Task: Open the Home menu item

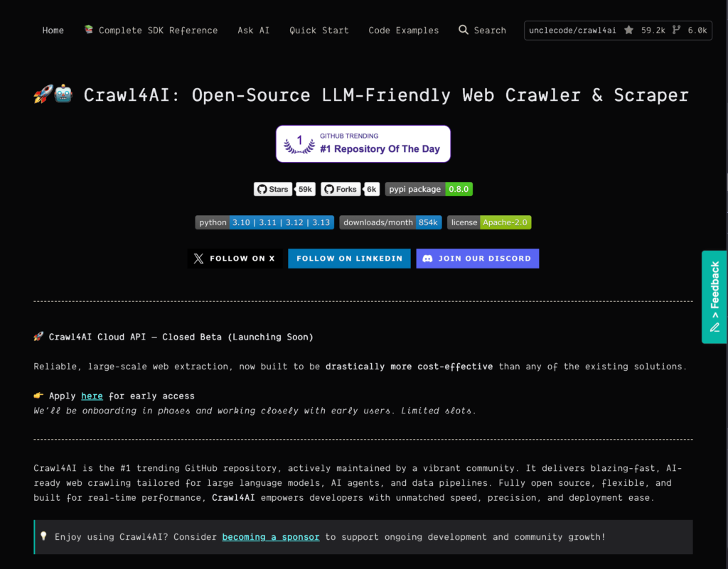Action: 53,30
